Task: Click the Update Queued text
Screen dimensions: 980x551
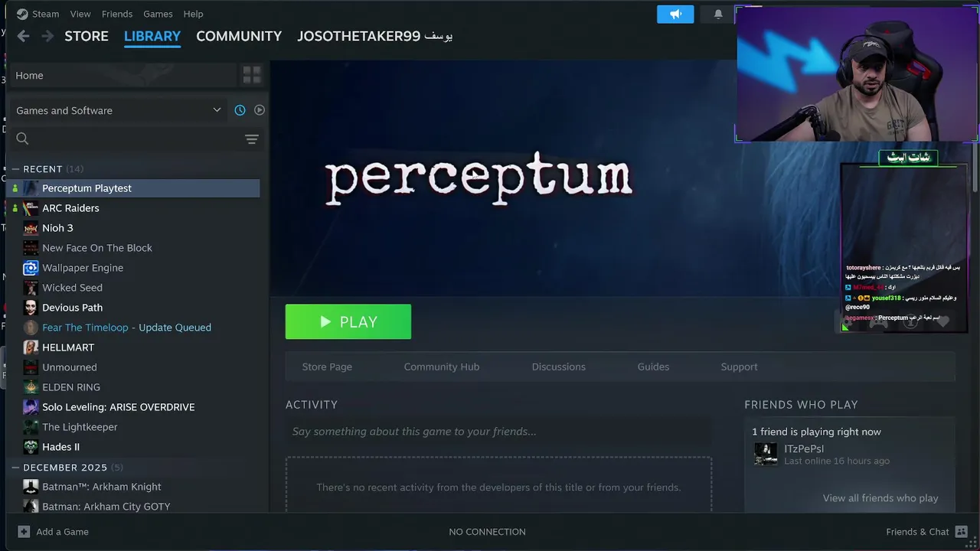Action: [x=175, y=328]
